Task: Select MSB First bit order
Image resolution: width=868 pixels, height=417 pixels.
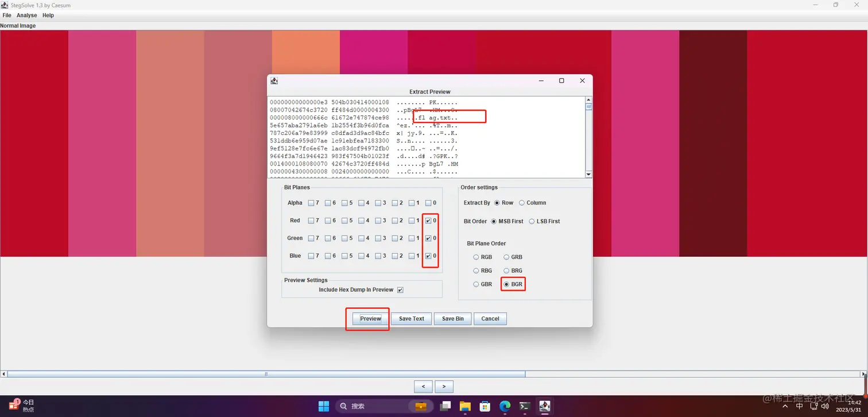Action: click(507, 221)
